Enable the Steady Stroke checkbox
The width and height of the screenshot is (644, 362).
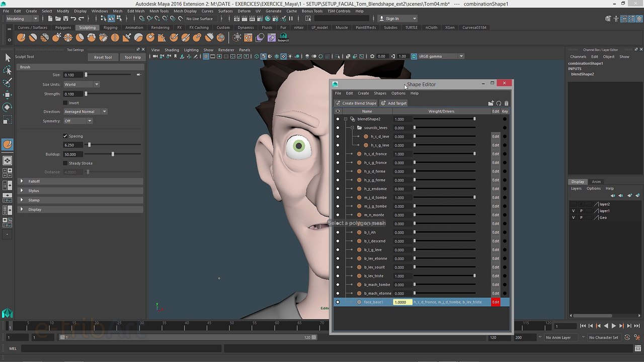click(65, 163)
